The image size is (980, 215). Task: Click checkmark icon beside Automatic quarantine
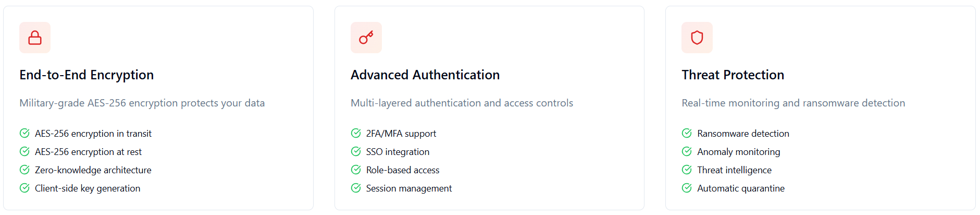coord(687,188)
